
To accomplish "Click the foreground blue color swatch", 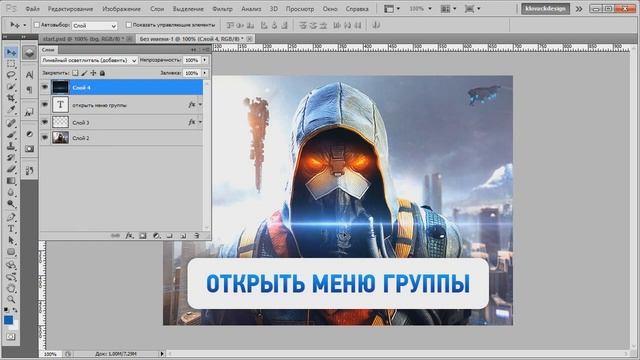I will coord(8,320).
